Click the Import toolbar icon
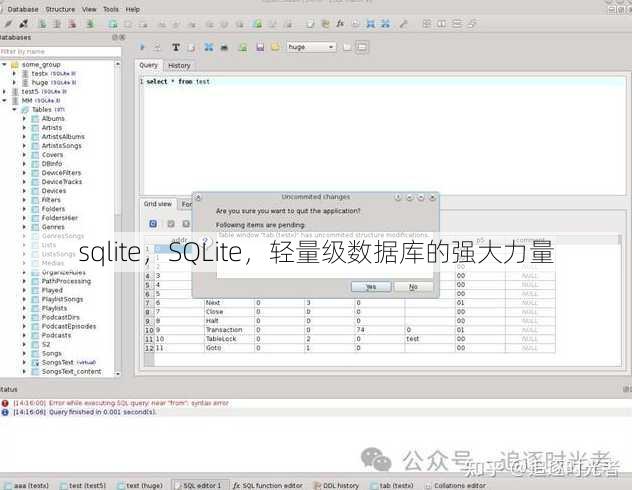 click(x=370, y=24)
